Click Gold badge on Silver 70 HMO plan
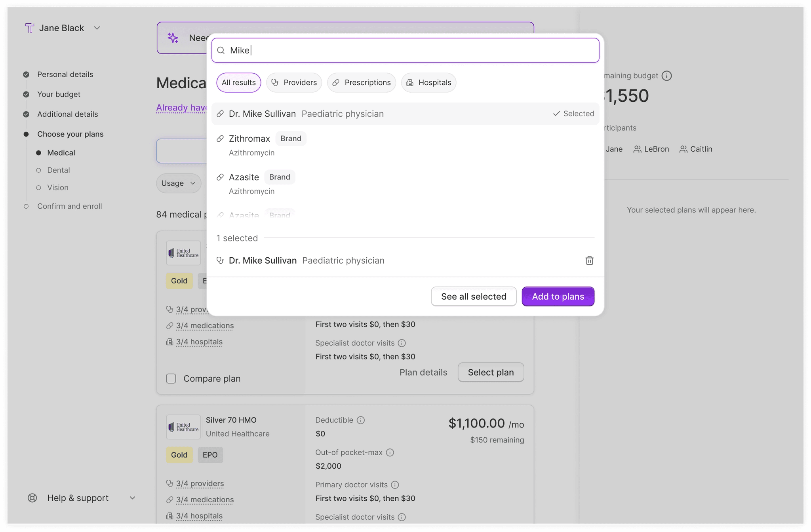This screenshot has height=532, width=811. pos(179,455)
